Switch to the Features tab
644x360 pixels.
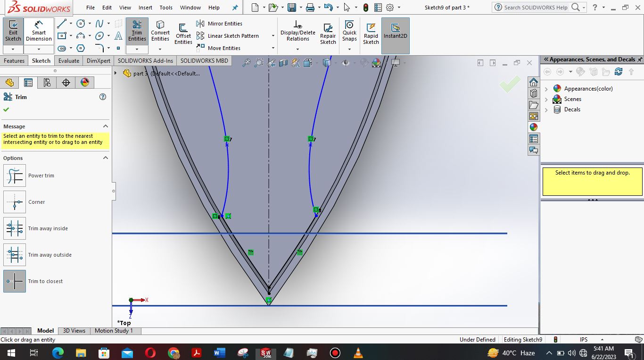14,61
